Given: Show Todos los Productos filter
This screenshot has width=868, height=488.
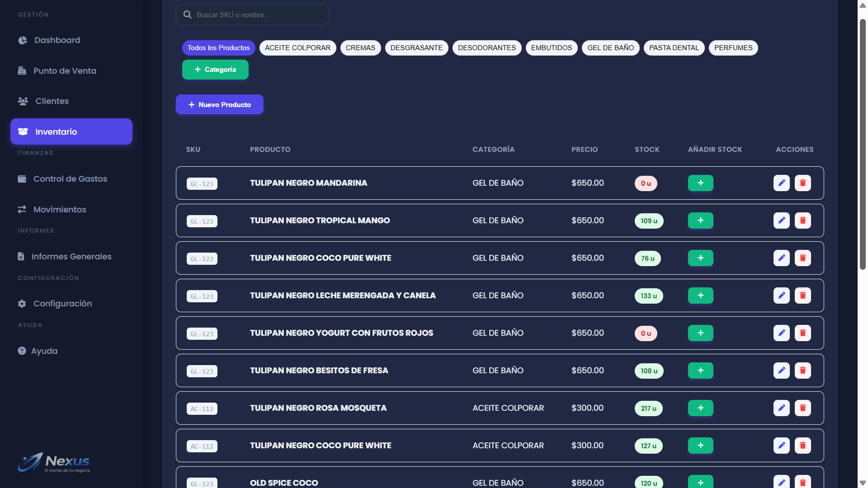Looking at the screenshot, I should 218,48.
